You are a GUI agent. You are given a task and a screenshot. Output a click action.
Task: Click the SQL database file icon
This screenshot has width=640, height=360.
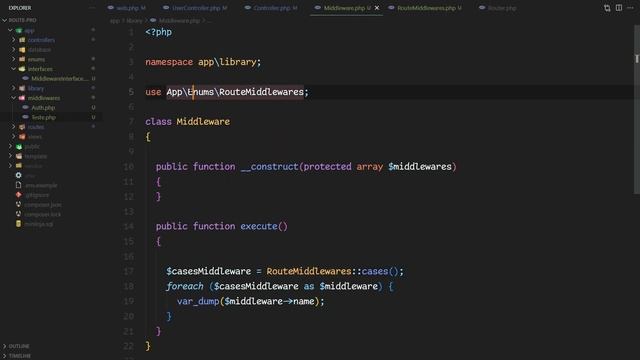click(x=18, y=224)
